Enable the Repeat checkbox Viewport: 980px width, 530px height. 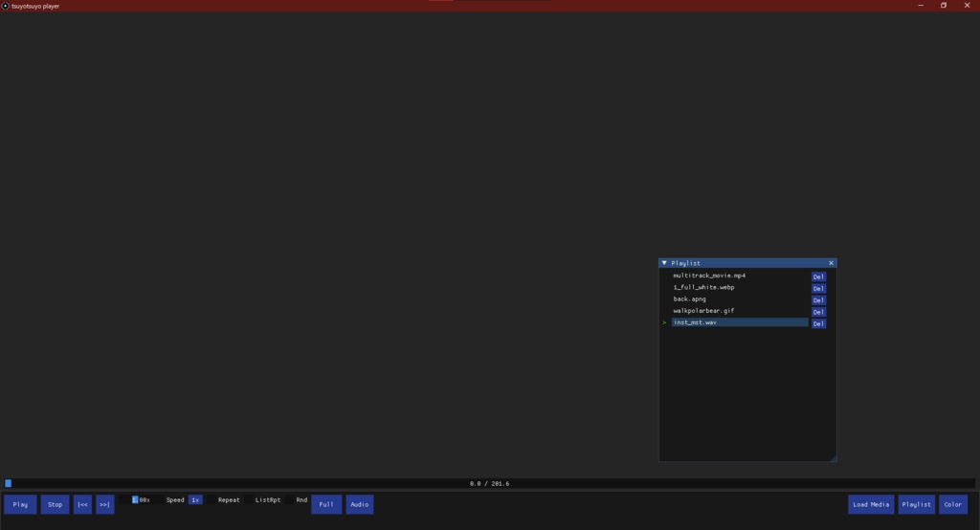pos(212,500)
